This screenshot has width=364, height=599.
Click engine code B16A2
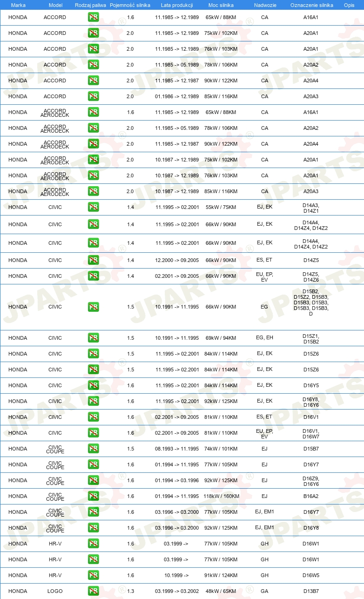pyautogui.click(x=311, y=496)
